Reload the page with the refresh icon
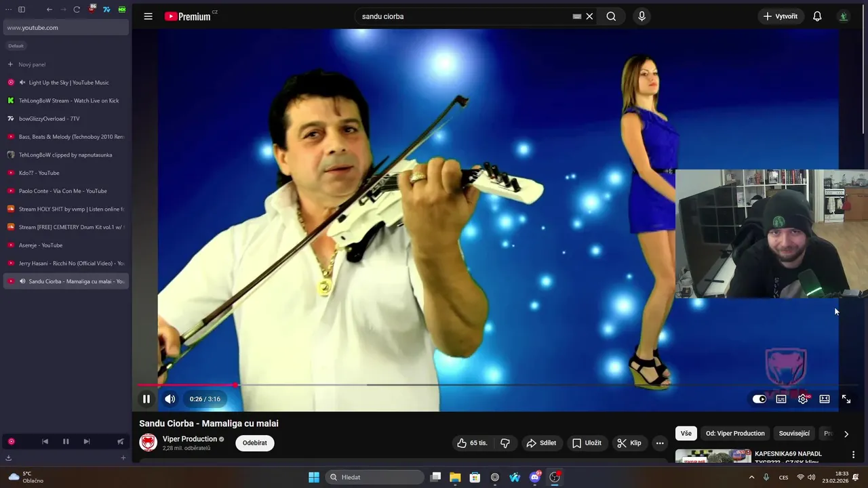Screen dimensions: 868x488 pyautogui.click(x=77, y=9)
